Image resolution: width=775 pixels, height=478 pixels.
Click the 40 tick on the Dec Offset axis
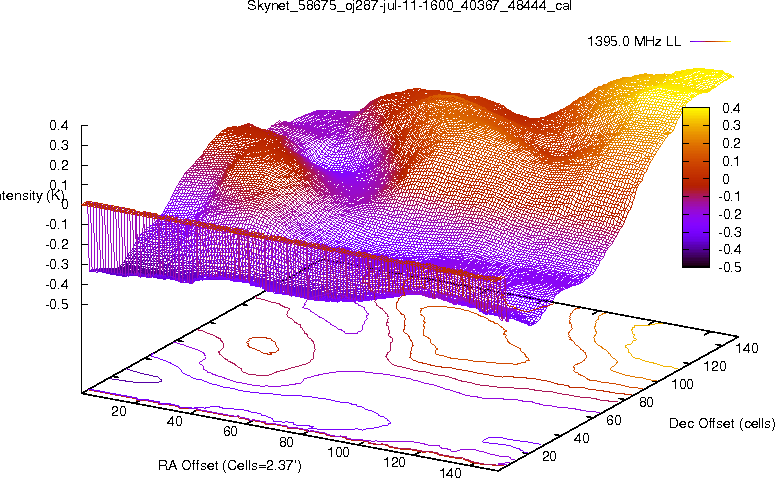click(x=581, y=438)
